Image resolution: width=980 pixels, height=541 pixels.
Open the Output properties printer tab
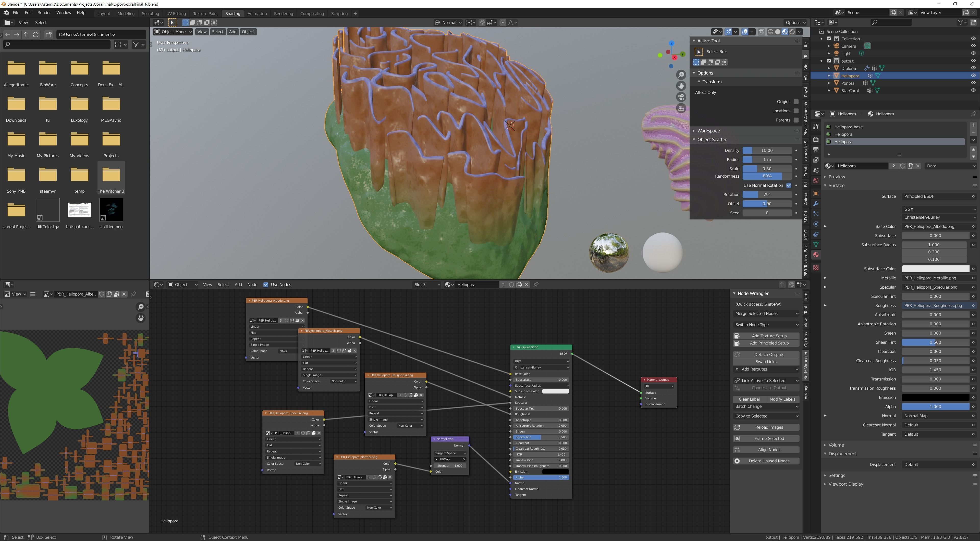[816, 150]
